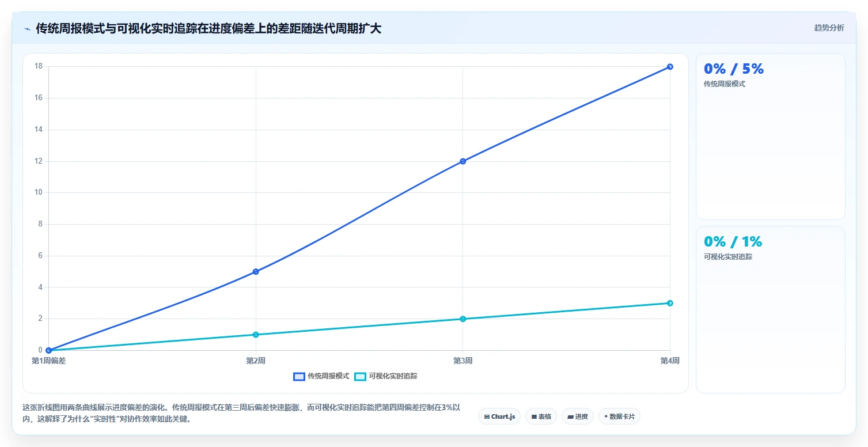Click the 可视化实时追踪 caption in the stat card
868x447 pixels.
point(728,257)
